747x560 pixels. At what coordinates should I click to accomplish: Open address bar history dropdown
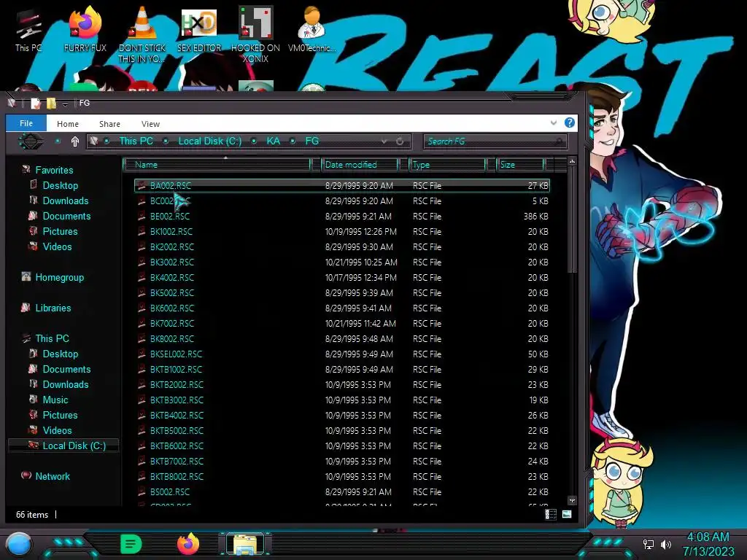tap(384, 141)
